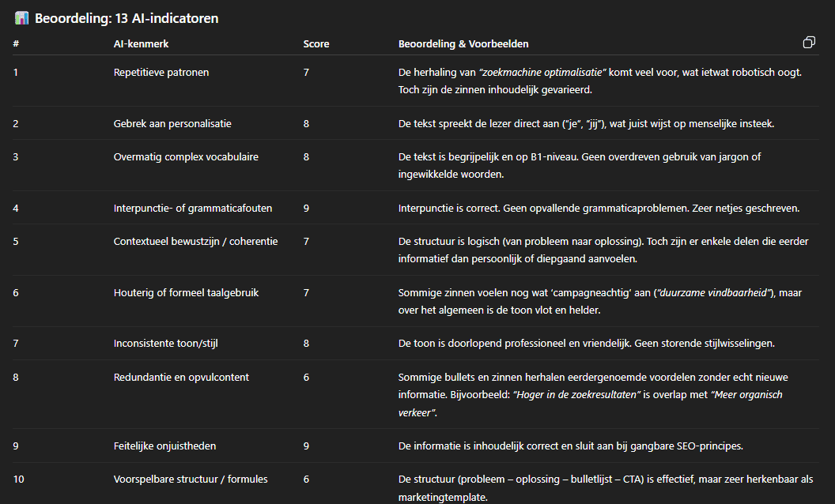Image resolution: width=835 pixels, height=504 pixels.
Task: Click the bar chart emoji in heading
Action: click(21, 18)
